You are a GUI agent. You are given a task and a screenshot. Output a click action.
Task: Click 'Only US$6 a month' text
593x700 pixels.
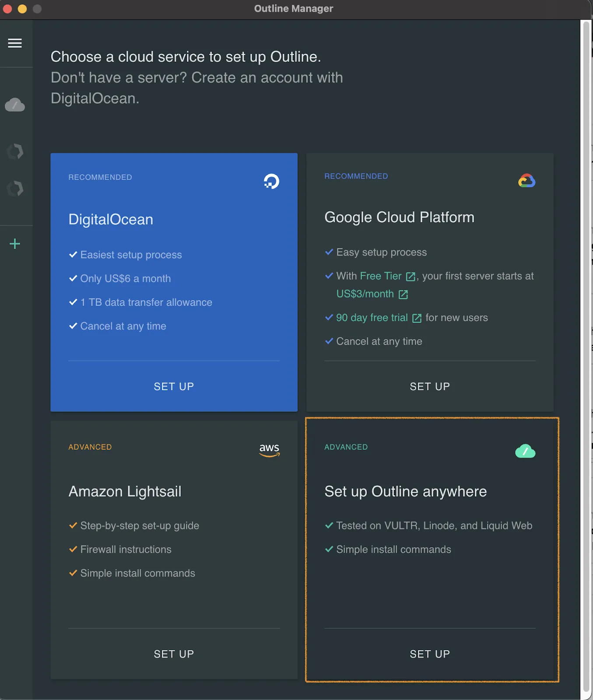click(x=126, y=278)
